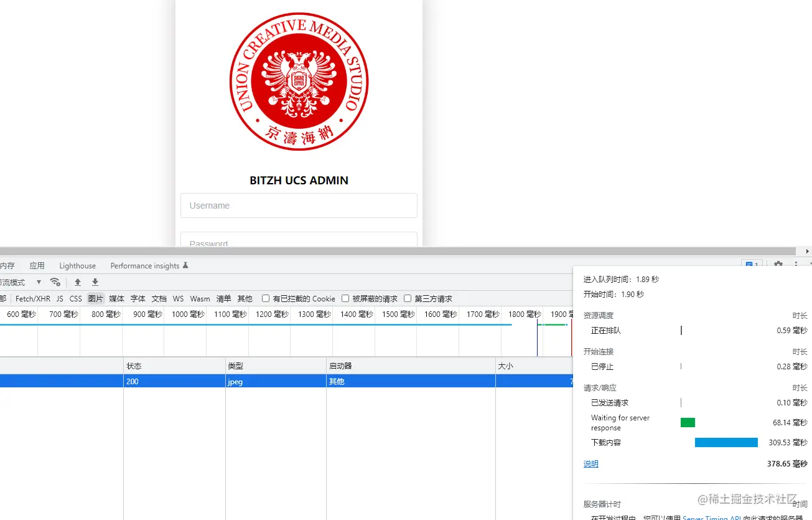Image resolution: width=812 pixels, height=520 pixels.
Task: Select the 其他 filter
Action: 245,299
